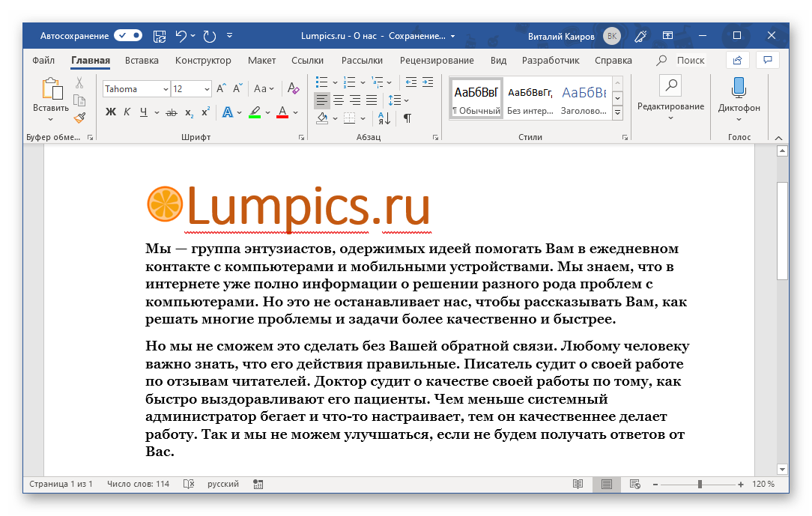Align text right
Image resolution: width=812 pixels, height=516 pixels.
point(355,100)
